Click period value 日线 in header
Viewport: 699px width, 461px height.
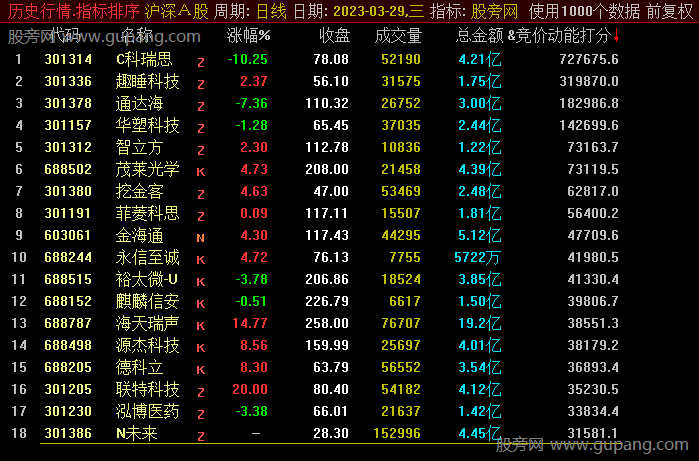272,11
